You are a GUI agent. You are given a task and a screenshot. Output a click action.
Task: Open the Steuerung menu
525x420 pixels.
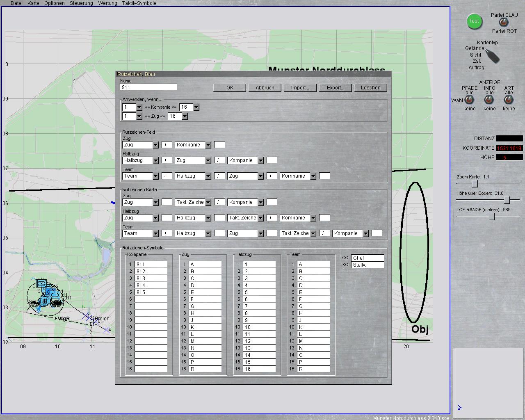point(81,3)
